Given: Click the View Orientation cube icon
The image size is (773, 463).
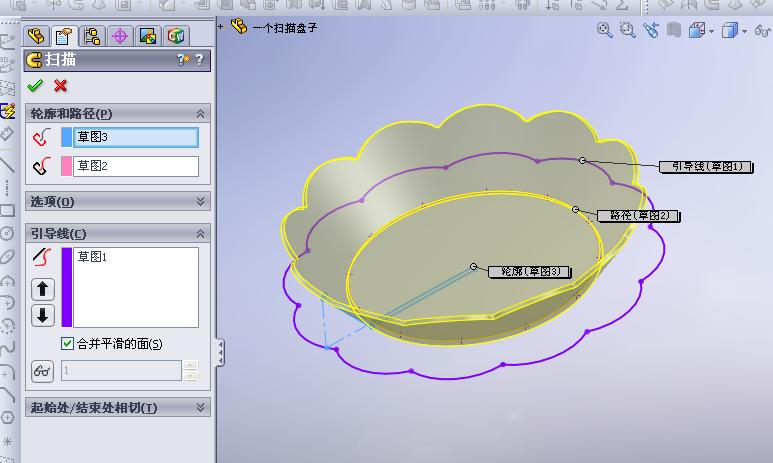Looking at the screenshot, I should pos(697,31).
